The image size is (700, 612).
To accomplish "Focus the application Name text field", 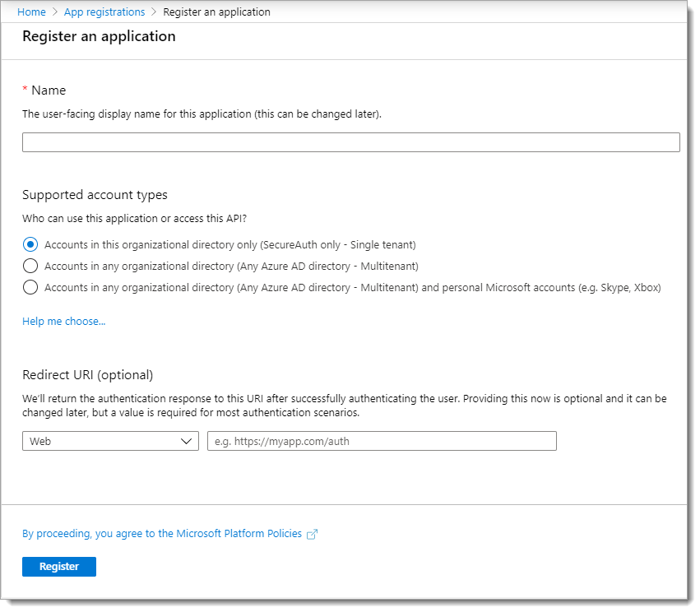I will coord(350,142).
